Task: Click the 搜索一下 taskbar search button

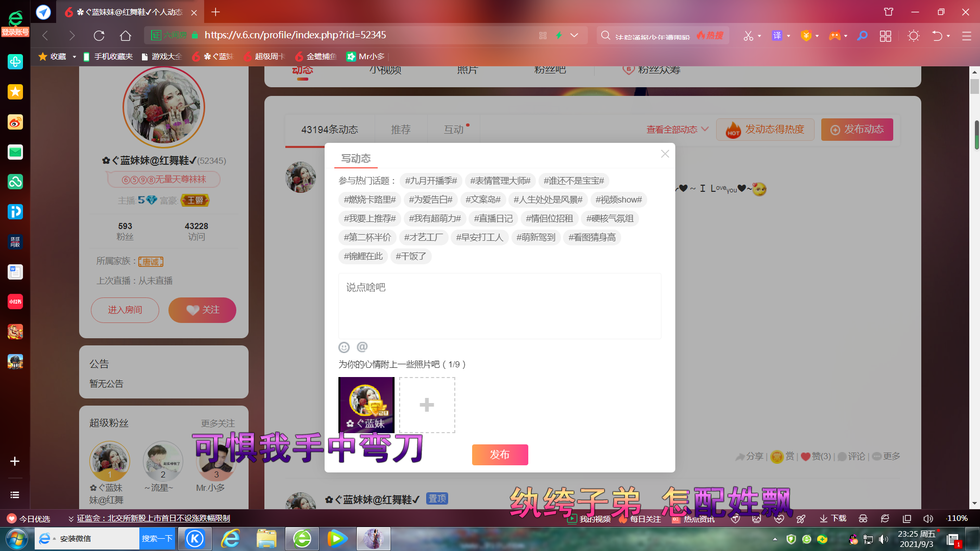Action: click(x=157, y=538)
